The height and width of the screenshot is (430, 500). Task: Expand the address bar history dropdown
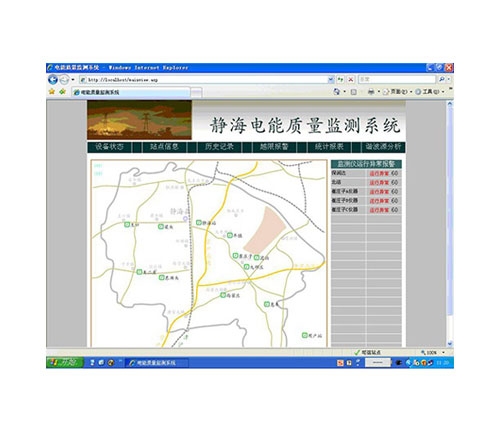point(330,79)
